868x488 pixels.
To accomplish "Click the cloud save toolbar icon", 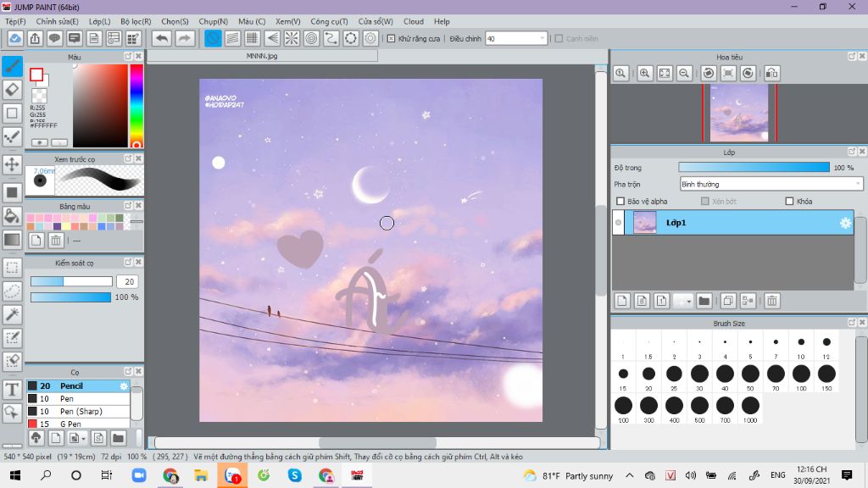I will tap(15, 38).
